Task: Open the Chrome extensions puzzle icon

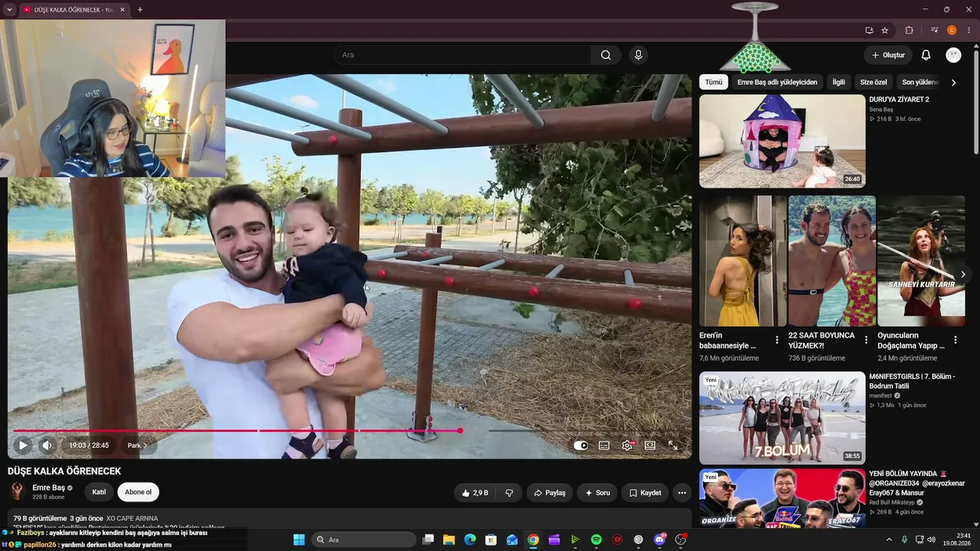Action: tap(910, 31)
